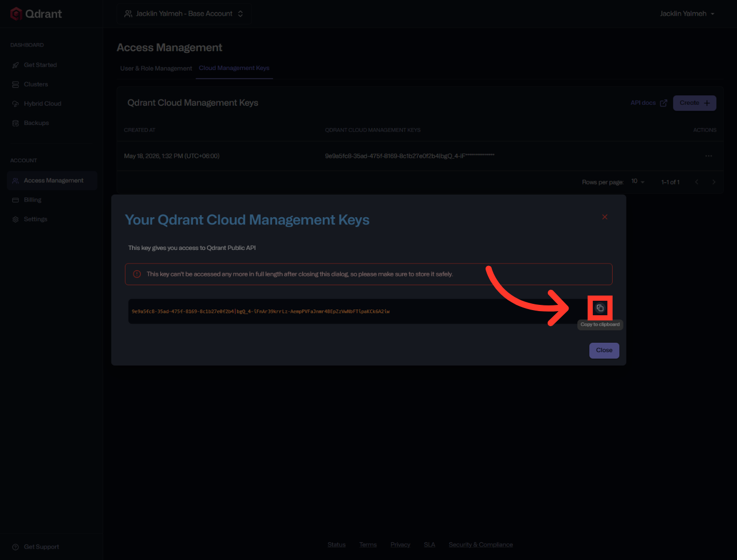
Task: Go to the previous page arrow
Action: click(697, 182)
